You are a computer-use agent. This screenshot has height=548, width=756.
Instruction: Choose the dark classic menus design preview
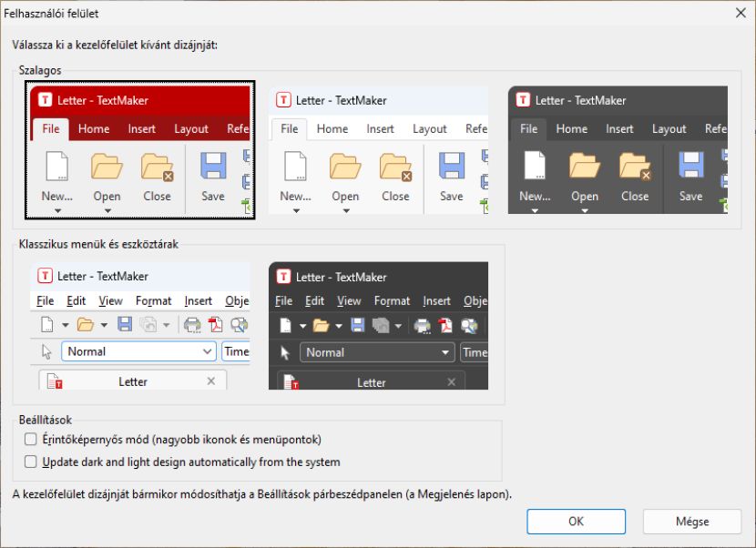(x=379, y=326)
